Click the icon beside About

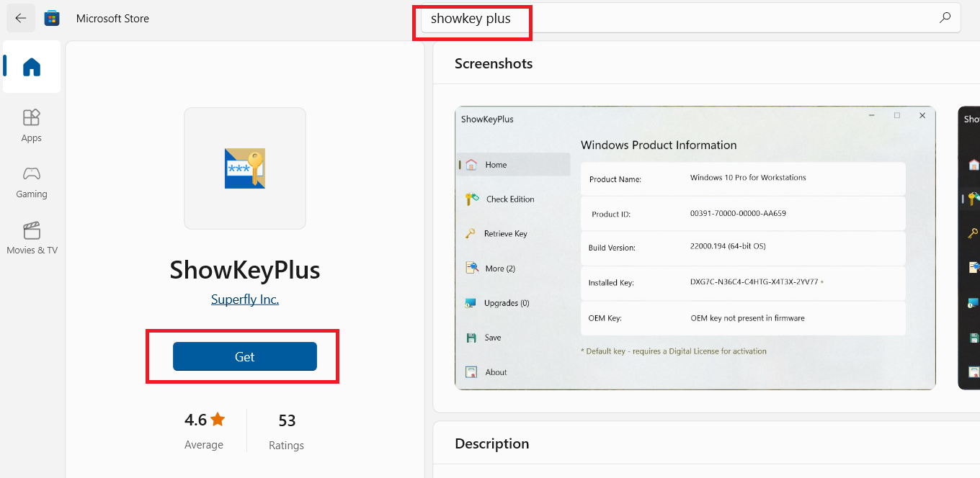(x=471, y=372)
